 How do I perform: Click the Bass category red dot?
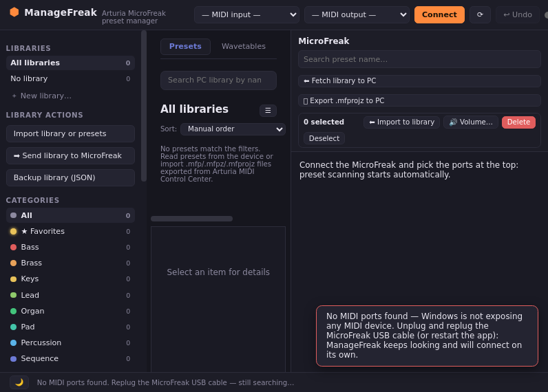14,247
